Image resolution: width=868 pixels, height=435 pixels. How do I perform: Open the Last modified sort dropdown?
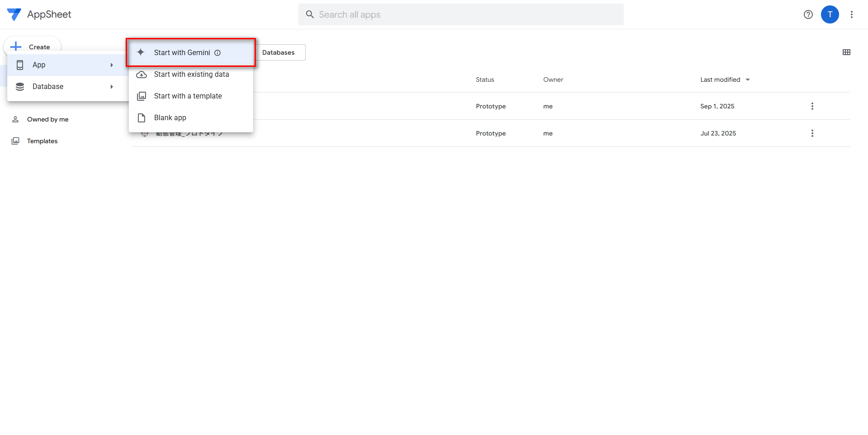747,80
